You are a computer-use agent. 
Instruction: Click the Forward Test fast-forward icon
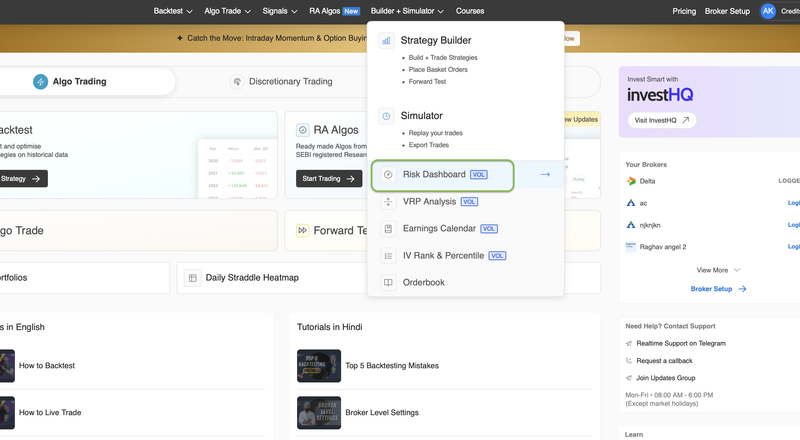[303, 231]
